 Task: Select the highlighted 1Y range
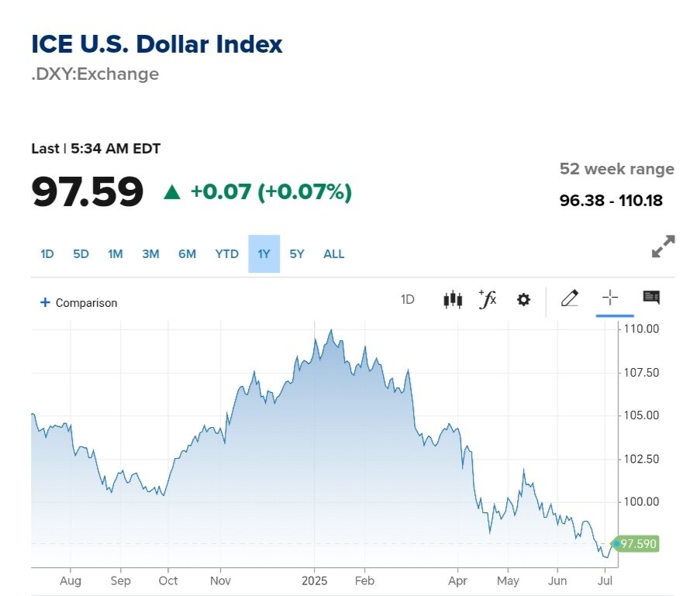coord(264,254)
